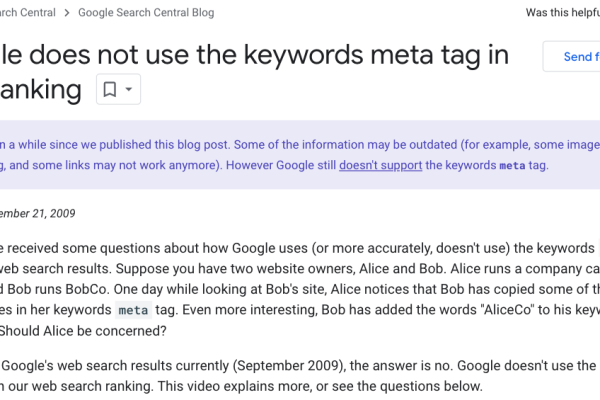Click the Send feedback button
The width and height of the screenshot is (600, 400).
571,56
